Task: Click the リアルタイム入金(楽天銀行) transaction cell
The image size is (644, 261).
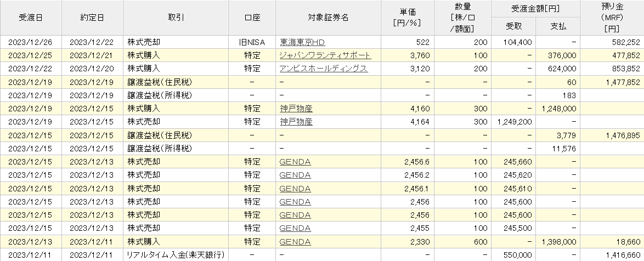Action: 176,255
